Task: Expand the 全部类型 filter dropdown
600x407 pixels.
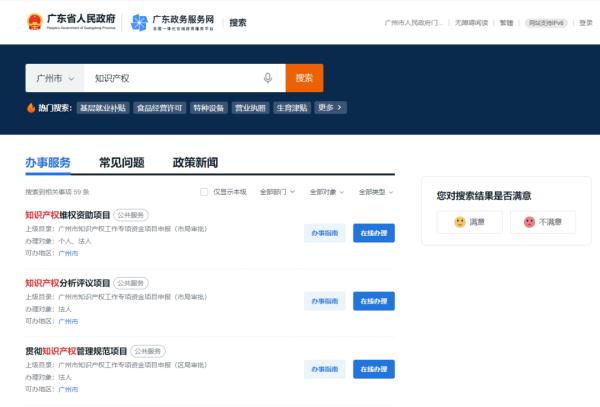Action: point(376,192)
